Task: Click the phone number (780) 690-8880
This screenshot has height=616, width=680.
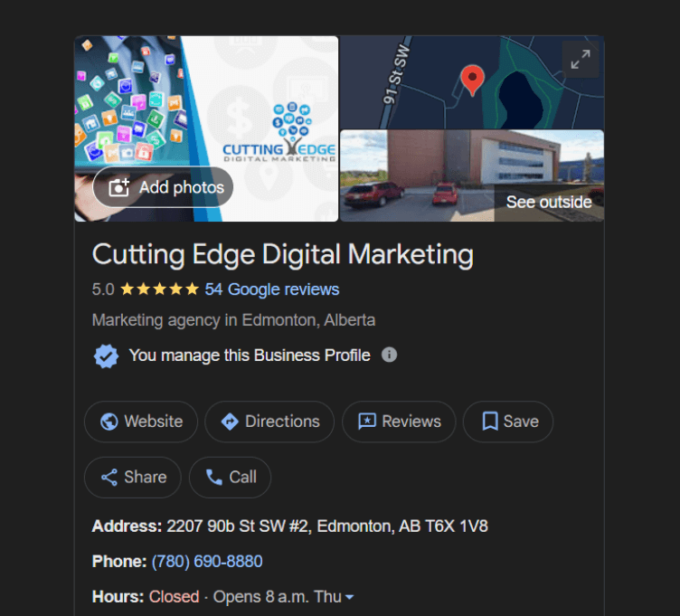Action: pyautogui.click(x=207, y=562)
